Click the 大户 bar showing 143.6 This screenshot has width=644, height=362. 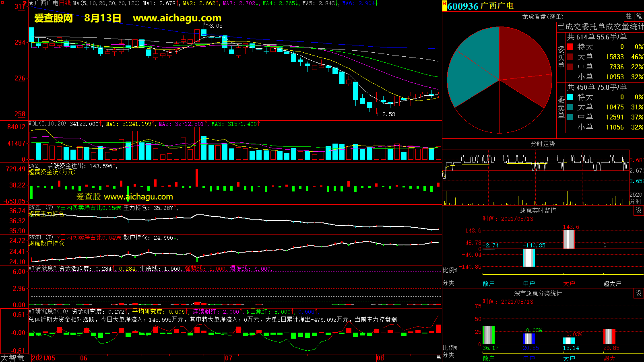tap(569, 239)
